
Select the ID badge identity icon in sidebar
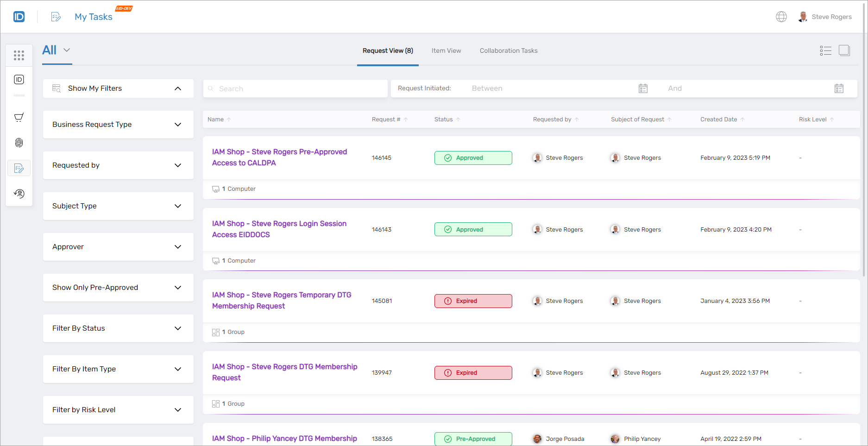[19, 79]
